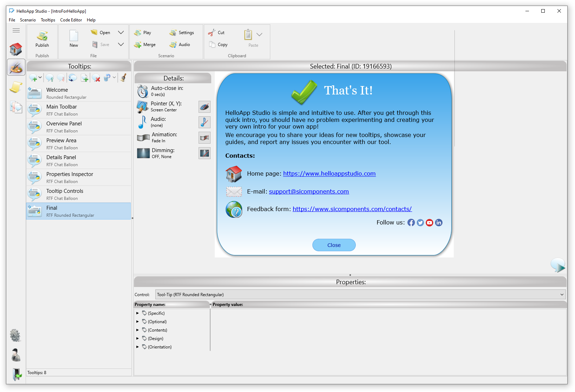Open the gear settings icon in sidebar

[x=15, y=335]
